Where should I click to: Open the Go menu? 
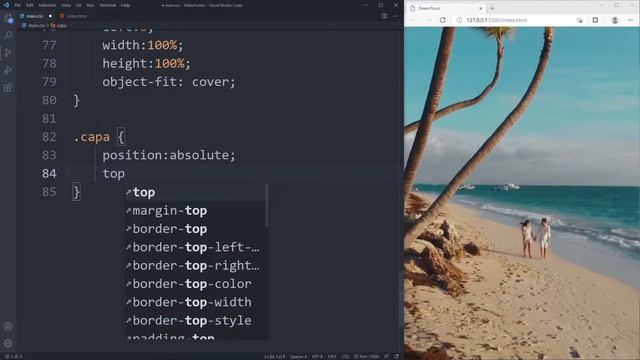[x=79, y=5]
